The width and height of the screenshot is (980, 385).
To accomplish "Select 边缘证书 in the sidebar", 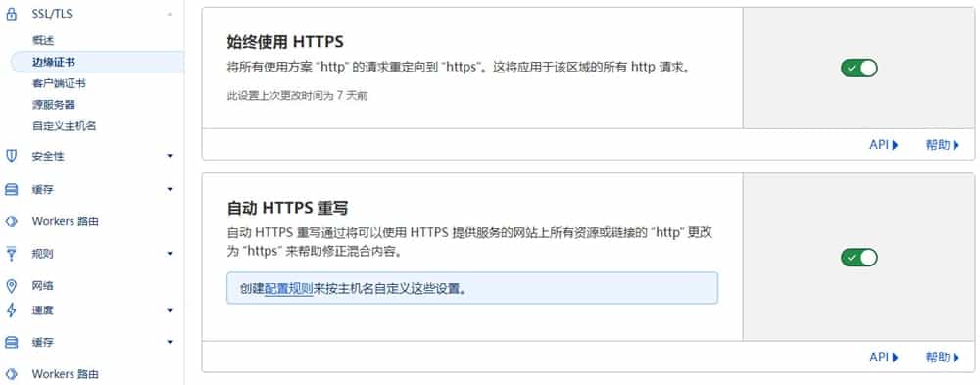I will click(x=97, y=62).
